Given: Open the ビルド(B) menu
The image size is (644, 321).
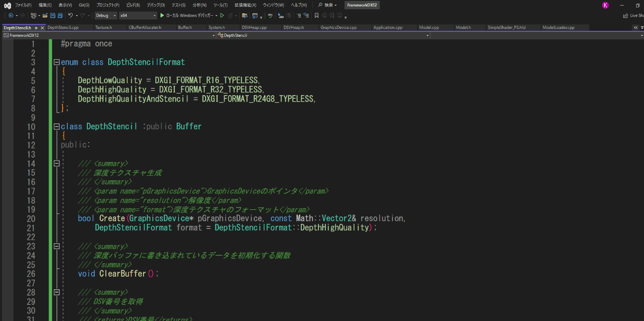Looking at the screenshot, I should coord(133,5).
